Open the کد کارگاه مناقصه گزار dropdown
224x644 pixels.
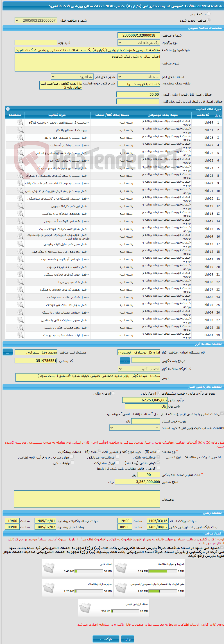coord(139,369)
